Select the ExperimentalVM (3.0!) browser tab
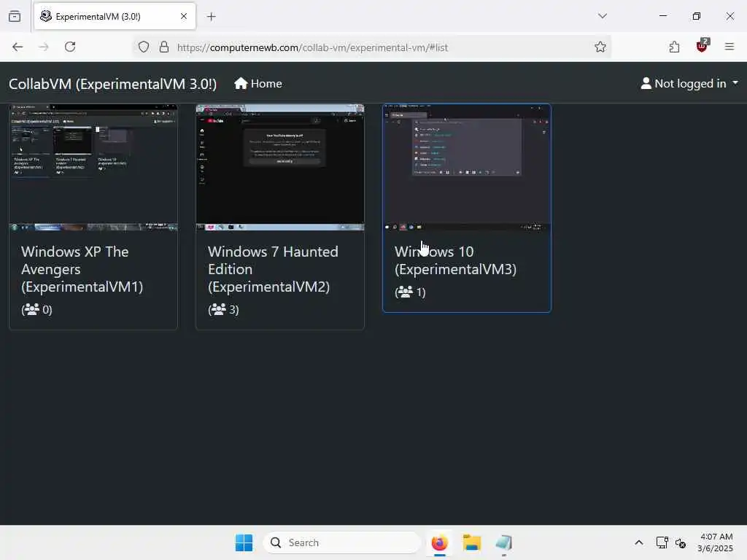 tap(115, 16)
